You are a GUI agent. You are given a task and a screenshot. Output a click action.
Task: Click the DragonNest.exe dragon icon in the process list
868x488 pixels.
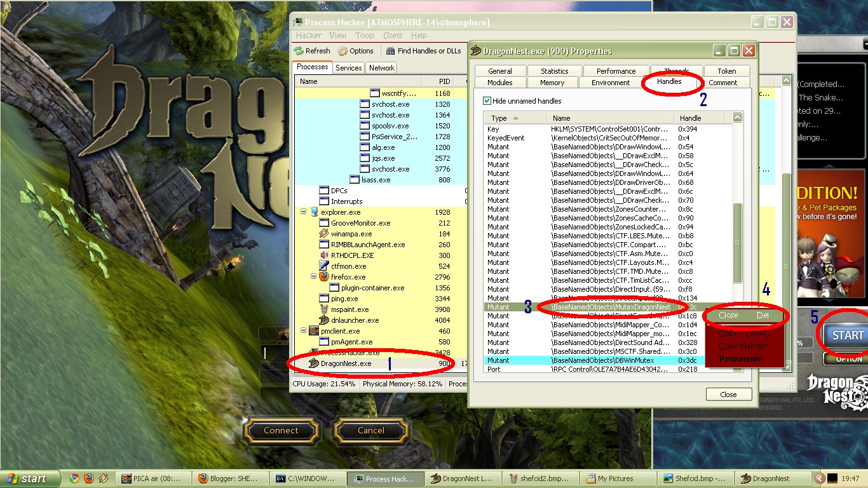[314, 363]
